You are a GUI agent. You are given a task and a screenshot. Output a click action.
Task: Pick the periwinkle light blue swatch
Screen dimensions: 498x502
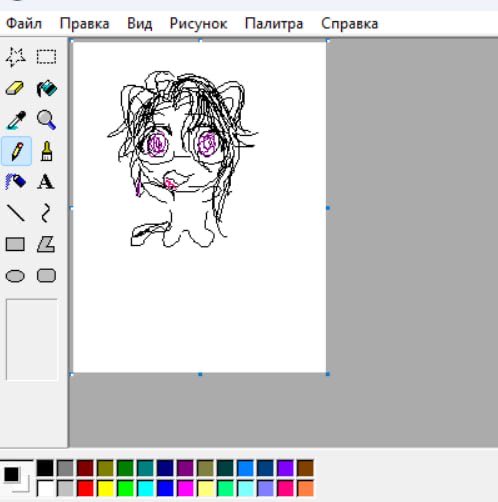[265, 488]
